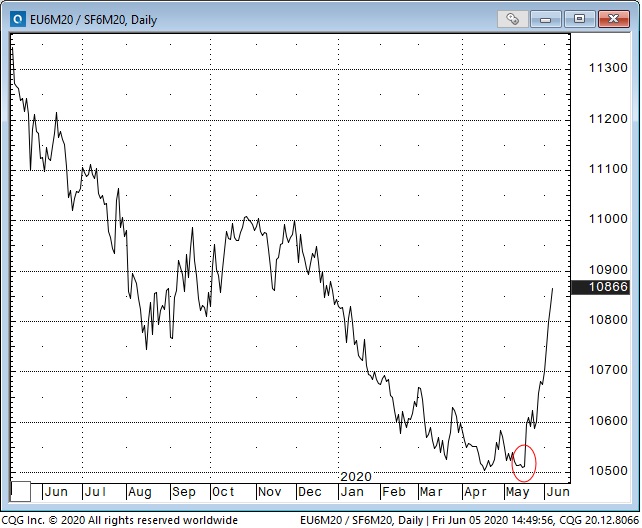Click the Dec label on time axis
This screenshot has height=528, width=642.
point(310,492)
